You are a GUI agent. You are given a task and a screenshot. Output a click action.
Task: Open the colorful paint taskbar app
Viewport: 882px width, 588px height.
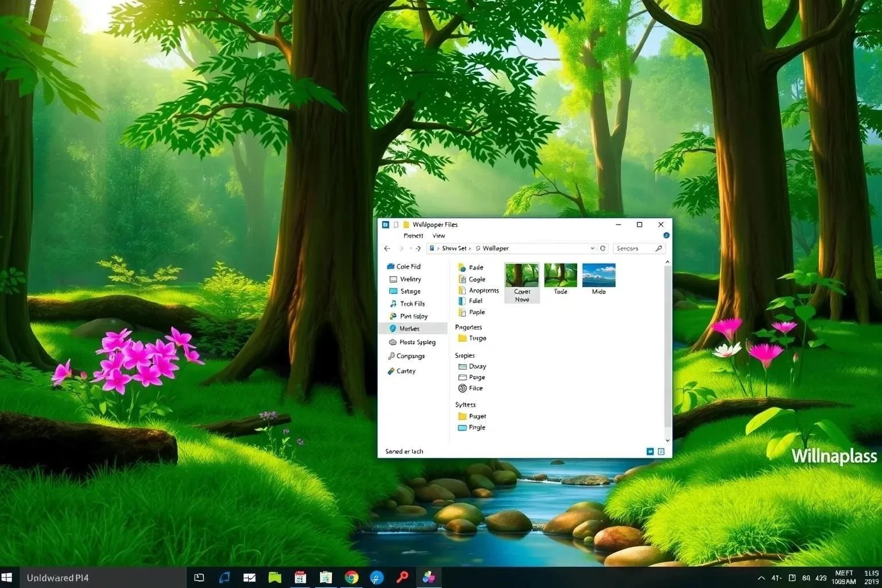point(428,578)
